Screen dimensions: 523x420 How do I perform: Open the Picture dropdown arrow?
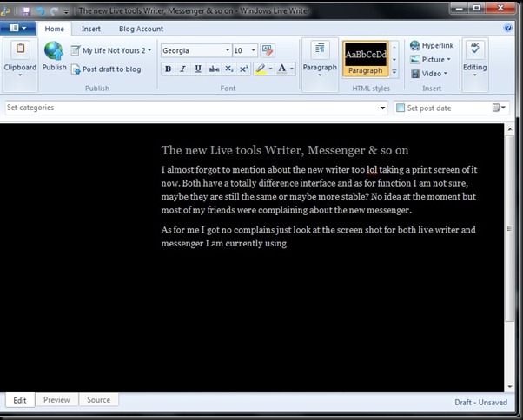(448, 59)
